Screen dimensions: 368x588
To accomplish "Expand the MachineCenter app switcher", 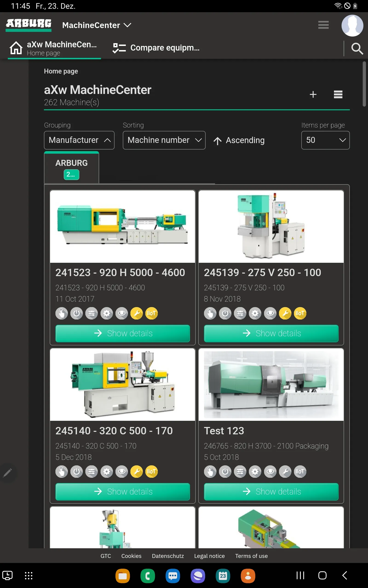I will [97, 25].
